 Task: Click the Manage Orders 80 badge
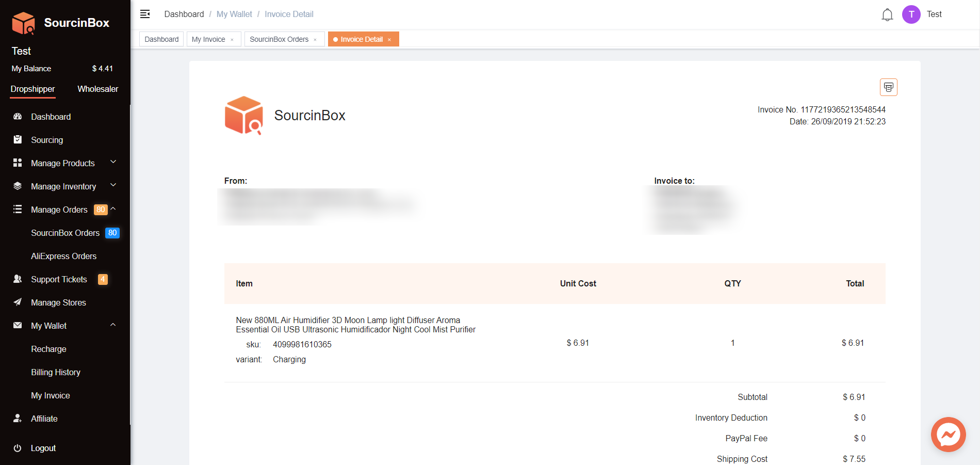click(101, 210)
